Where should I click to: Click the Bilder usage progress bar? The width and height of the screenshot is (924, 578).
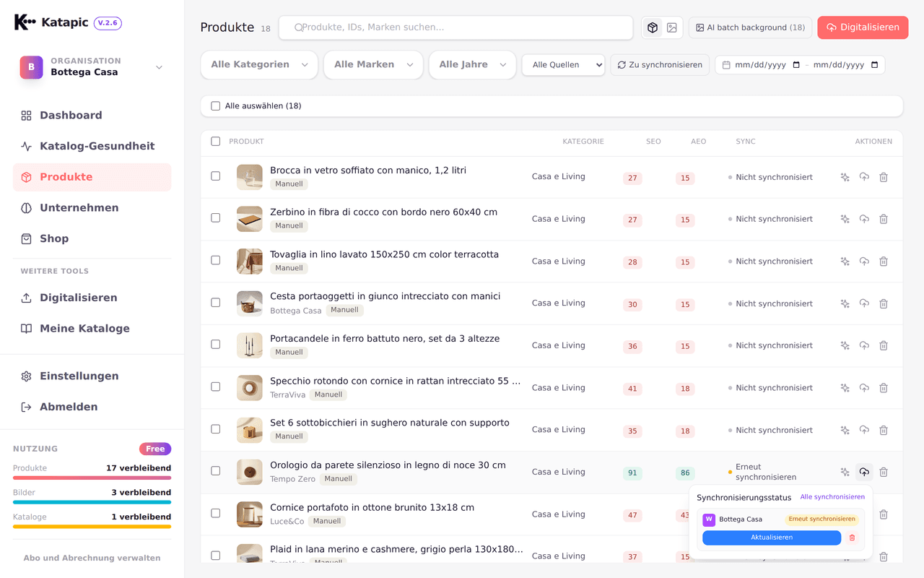coord(92,502)
